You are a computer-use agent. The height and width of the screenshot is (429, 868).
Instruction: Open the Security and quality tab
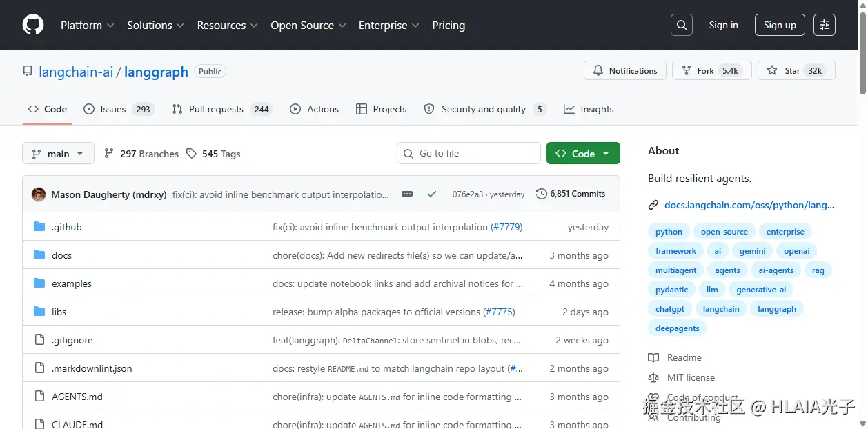click(485, 109)
